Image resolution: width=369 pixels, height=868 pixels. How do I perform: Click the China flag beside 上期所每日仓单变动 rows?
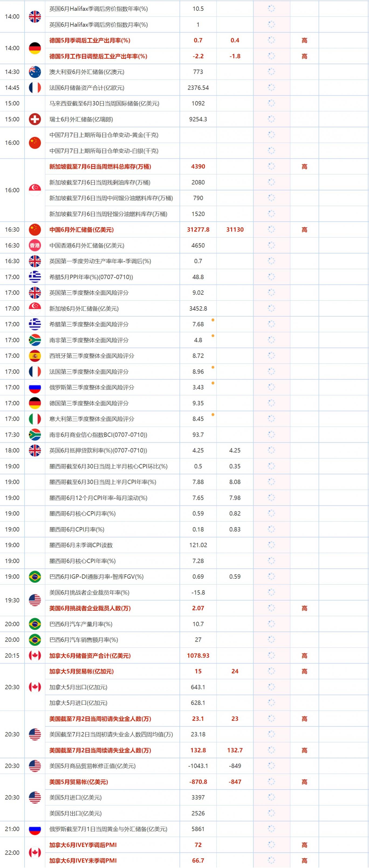click(x=35, y=143)
